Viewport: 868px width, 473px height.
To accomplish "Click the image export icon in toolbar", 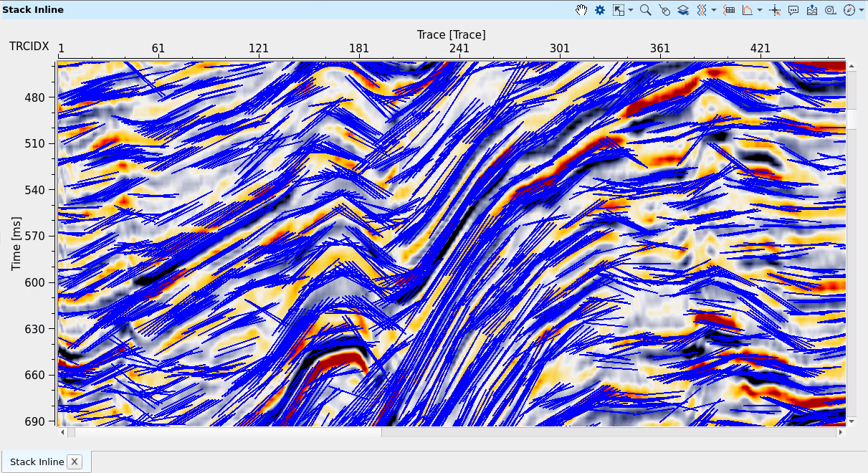I will click(x=811, y=10).
